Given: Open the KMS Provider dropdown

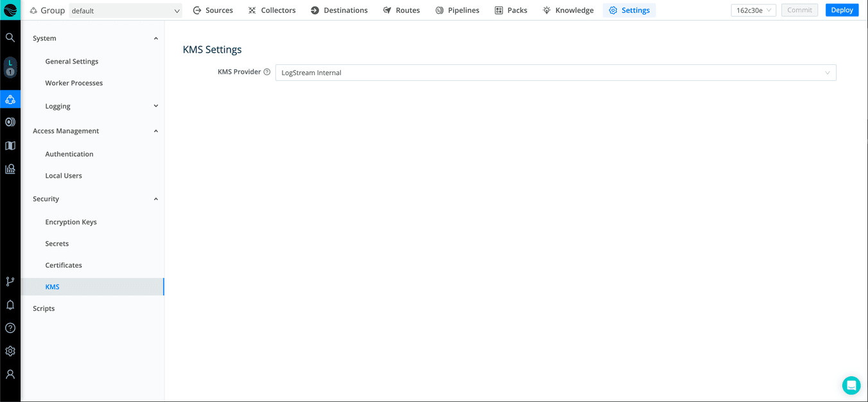Looking at the screenshot, I should (x=555, y=73).
